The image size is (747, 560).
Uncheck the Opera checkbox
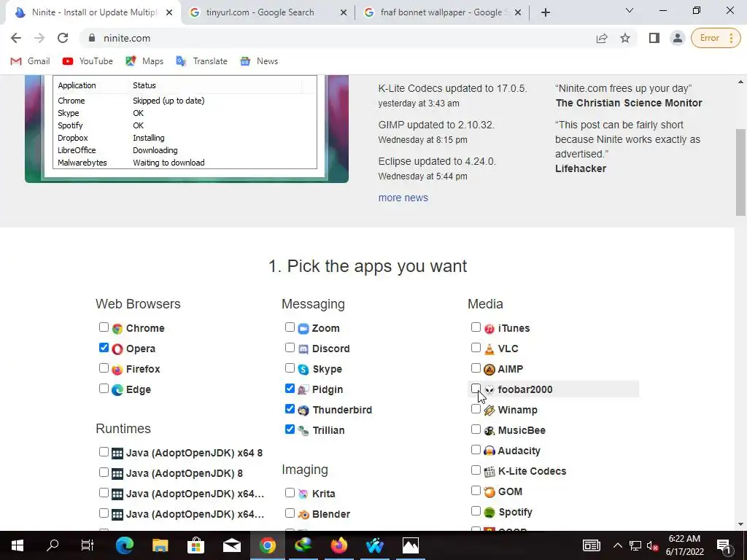104,348
